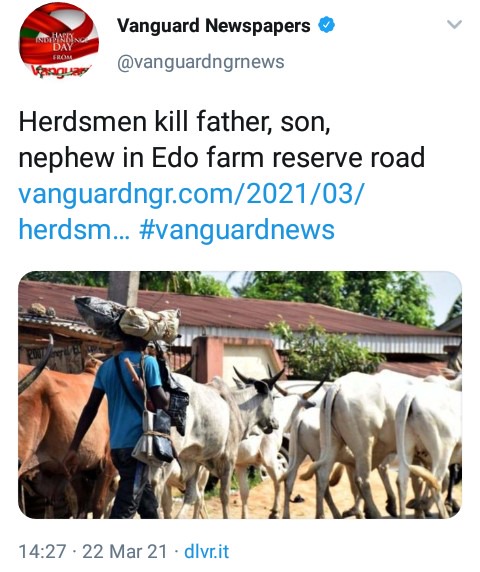480x572 pixels.
Task: Follow the vanguardngr.com/2021/03/ article link
Action: point(191,193)
